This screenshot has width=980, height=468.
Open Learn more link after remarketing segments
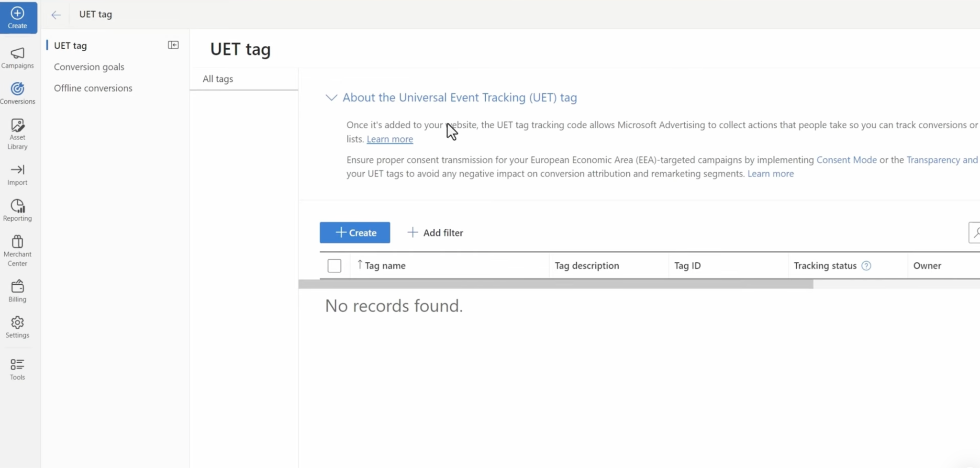click(770, 174)
